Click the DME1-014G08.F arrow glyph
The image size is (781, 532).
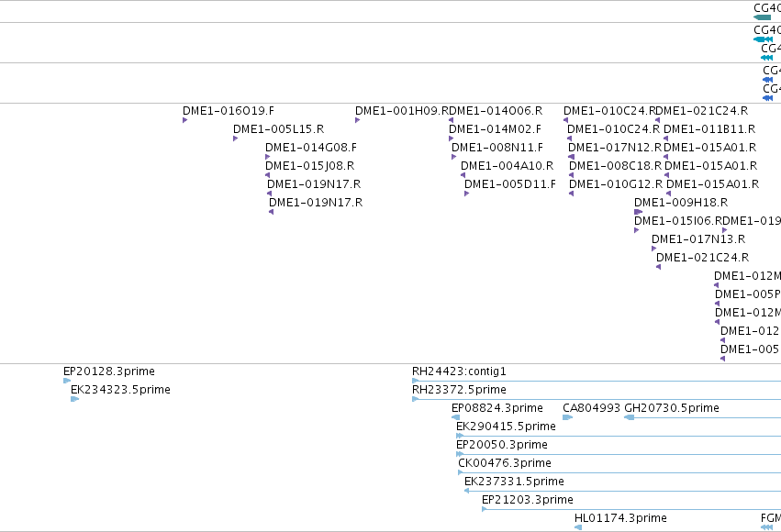[x=267, y=157]
